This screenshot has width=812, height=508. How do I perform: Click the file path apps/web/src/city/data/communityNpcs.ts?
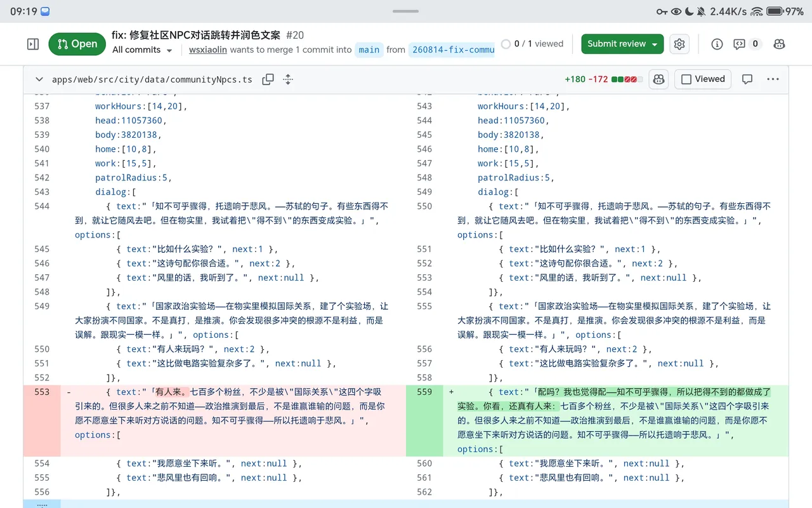point(152,79)
